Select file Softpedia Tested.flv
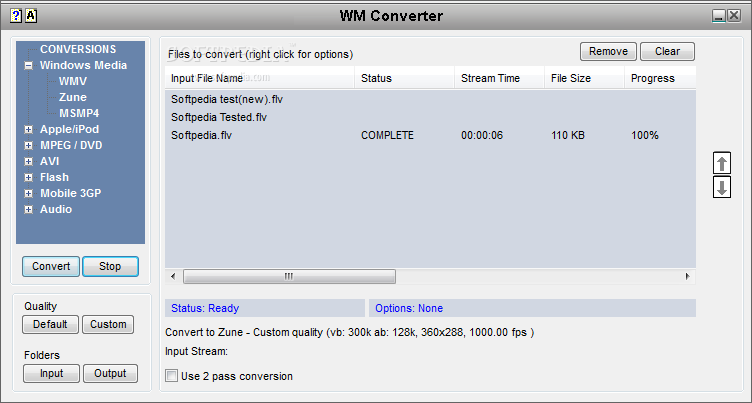Screen dimensions: 752x403 [219, 118]
